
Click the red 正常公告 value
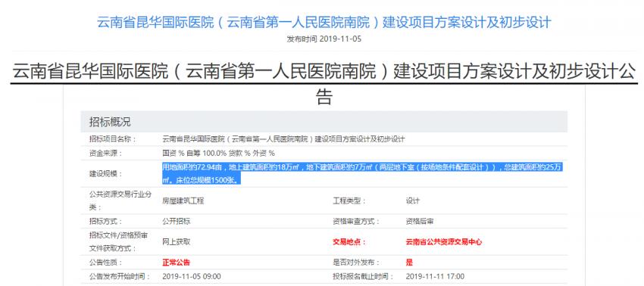(177, 263)
